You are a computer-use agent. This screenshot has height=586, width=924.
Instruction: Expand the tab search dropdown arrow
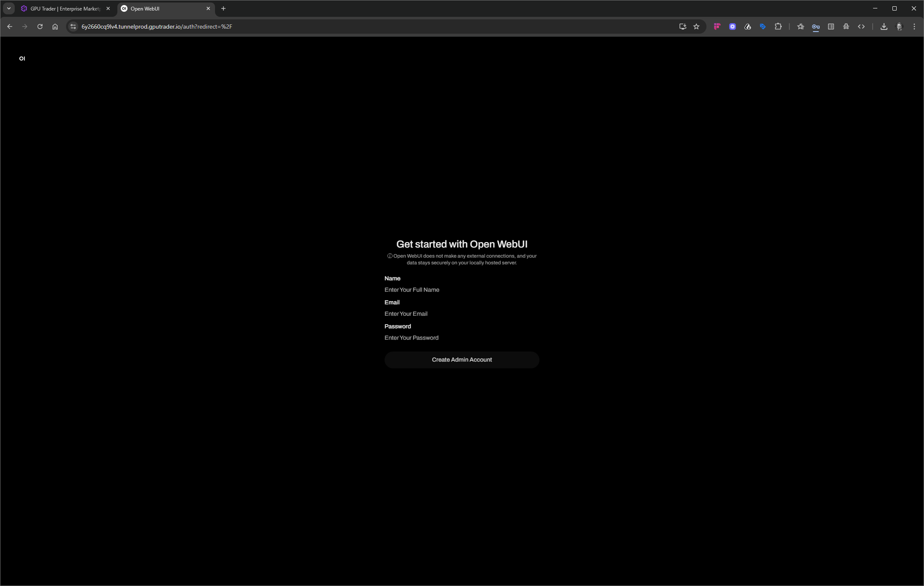coord(9,8)
